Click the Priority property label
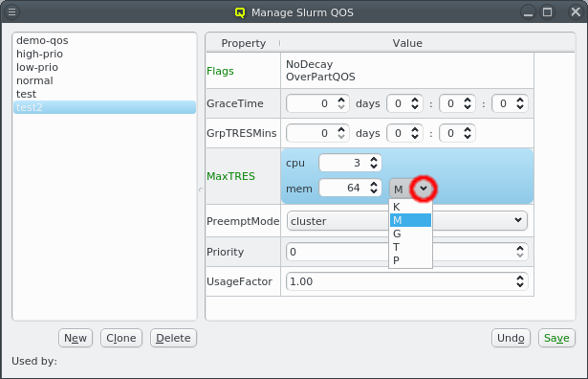Image resolution: width=588 pixels, height=379 pixels. pyautogui.click(x=225, y=252)
